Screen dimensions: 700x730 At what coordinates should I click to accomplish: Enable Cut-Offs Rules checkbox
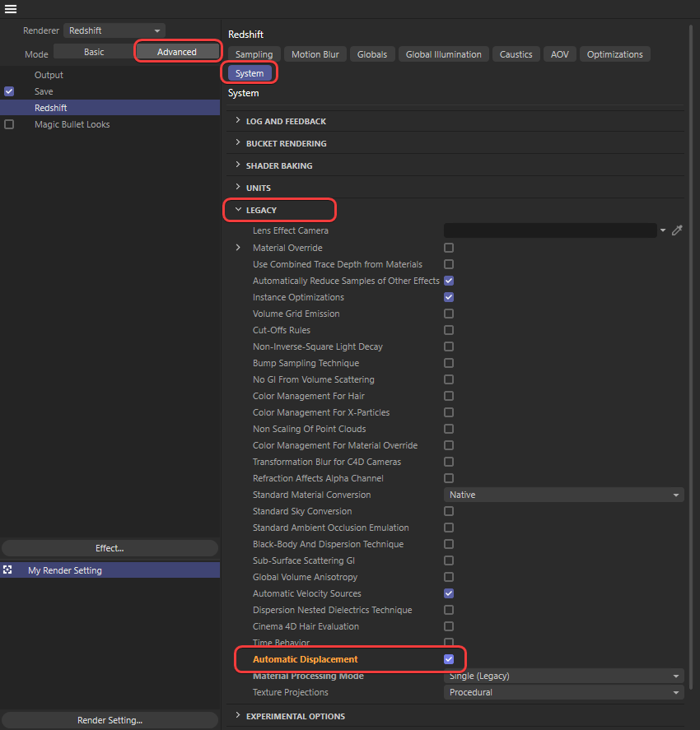point(449,330)
